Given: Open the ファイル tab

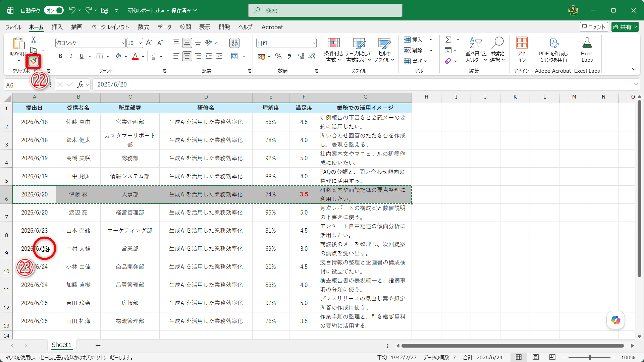Looking at the screenshot, I should tap(13, 27).
